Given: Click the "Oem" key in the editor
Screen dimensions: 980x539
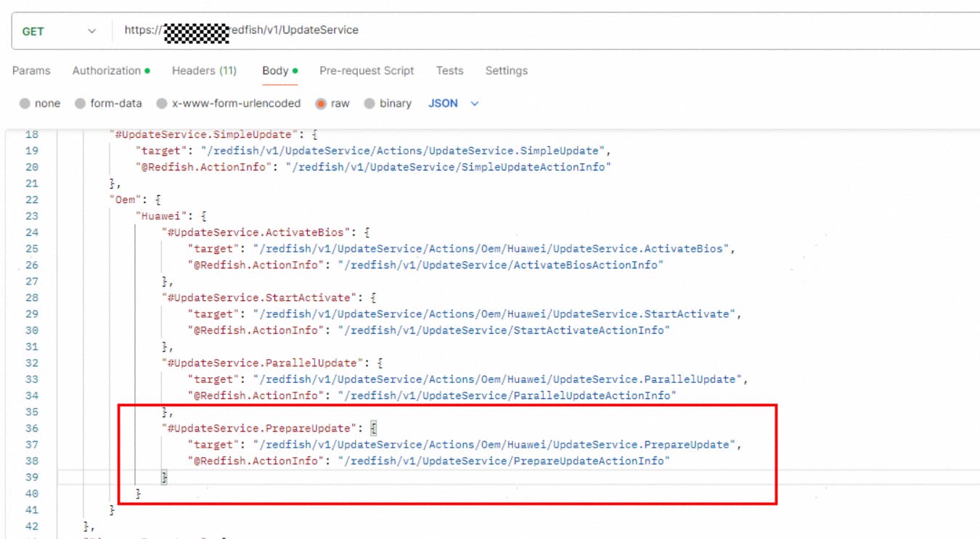Looking at the screenshot, I should [126, 199].
